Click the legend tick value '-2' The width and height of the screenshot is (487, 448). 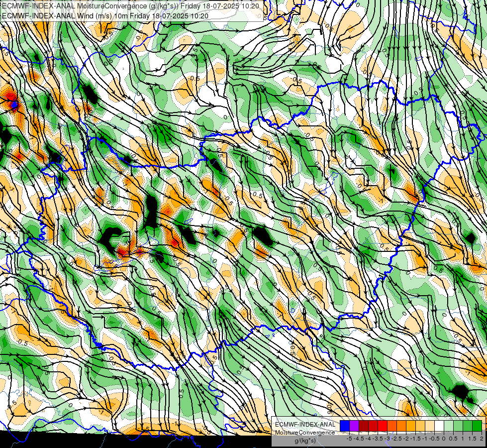coord(406,439)
